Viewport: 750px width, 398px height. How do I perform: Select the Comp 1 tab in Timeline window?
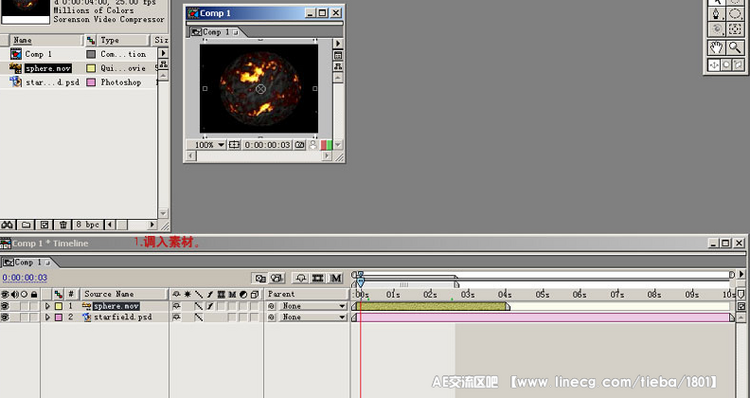pos(26,262)
